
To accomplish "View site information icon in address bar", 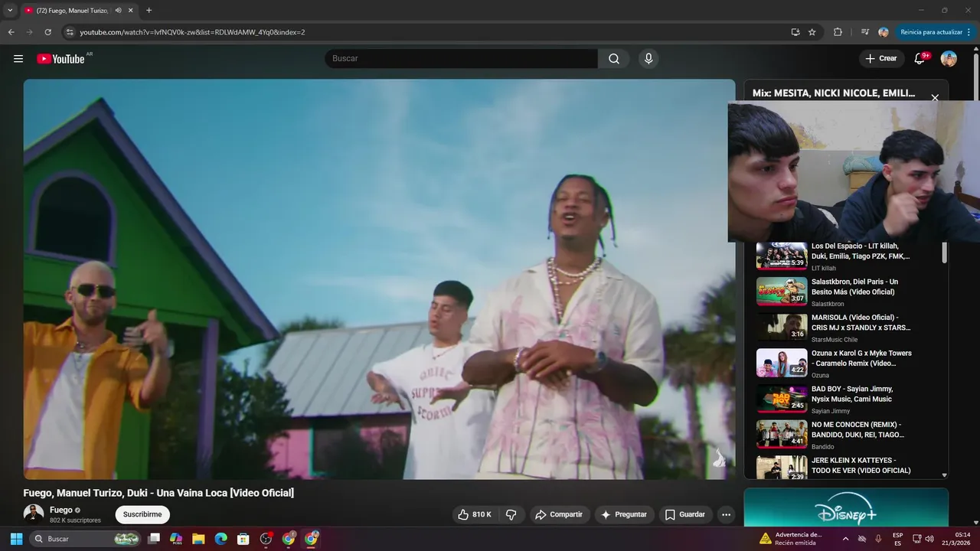I will point(70,32).
